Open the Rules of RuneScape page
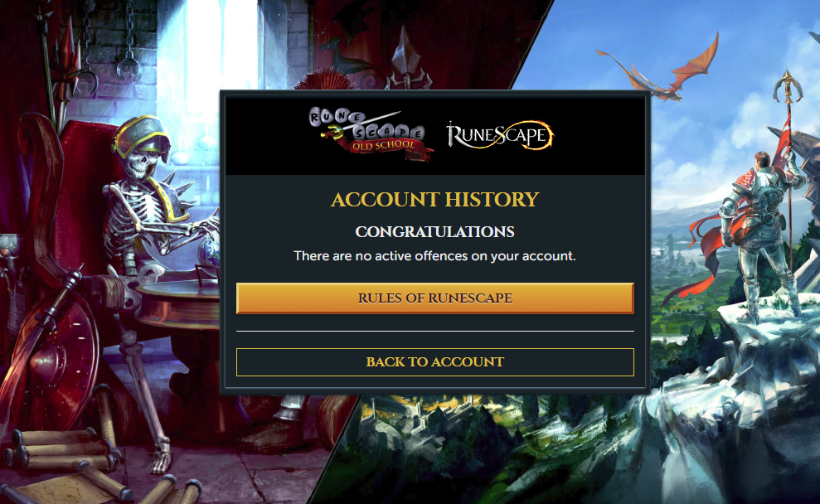This screenshot has width=820, height=504. [434, 298]
